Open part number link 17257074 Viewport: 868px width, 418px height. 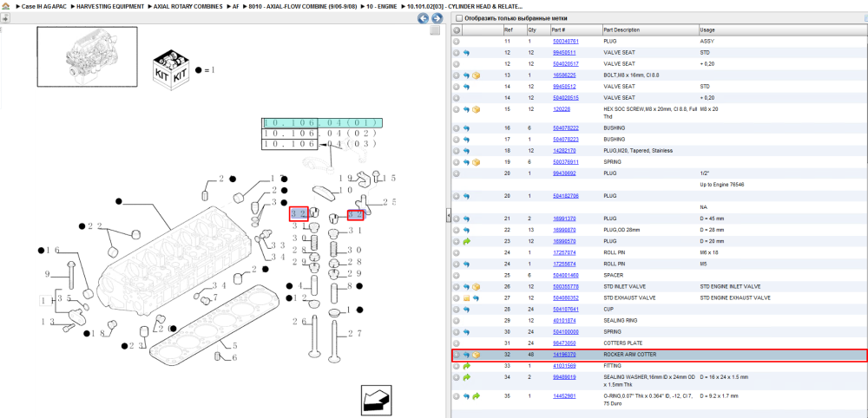564,252
